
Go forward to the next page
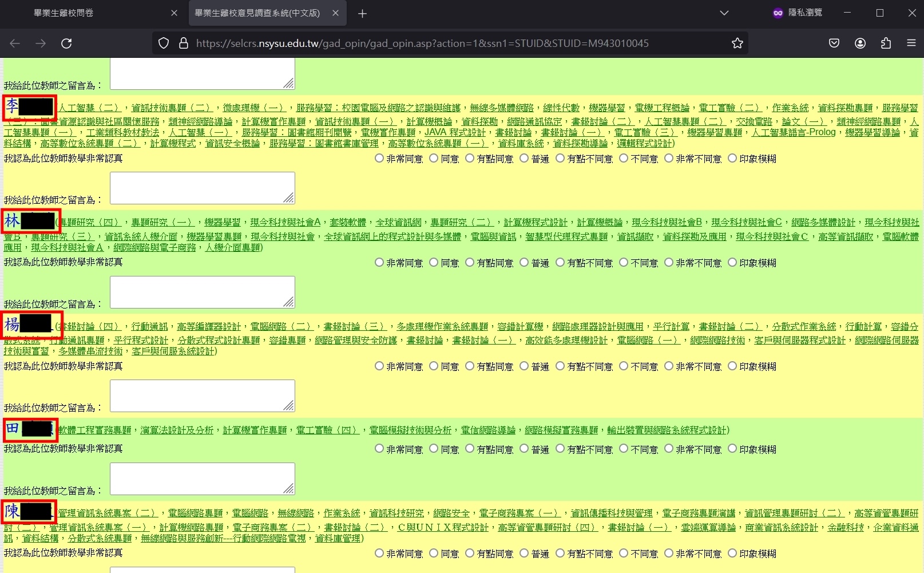41,44
